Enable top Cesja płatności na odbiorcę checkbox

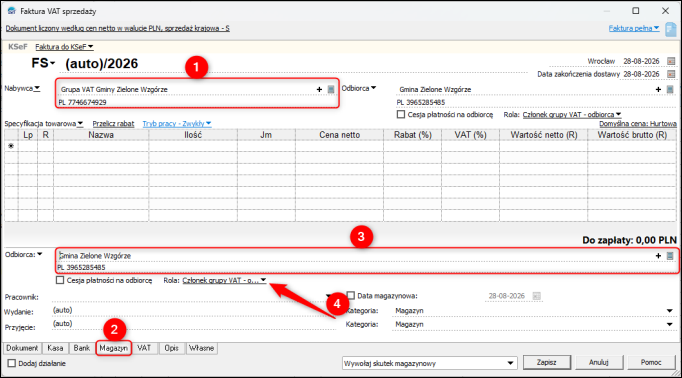click(x=401, y=114)
